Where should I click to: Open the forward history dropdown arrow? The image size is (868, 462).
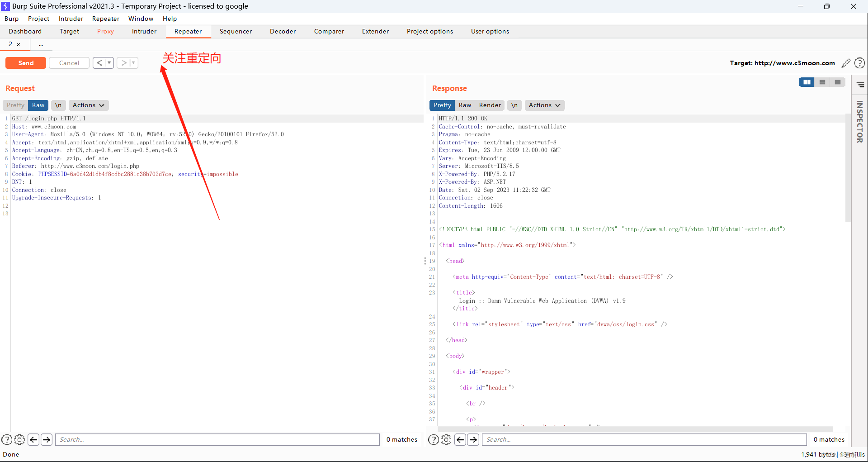pyautogui.click(x=133, y=63)
